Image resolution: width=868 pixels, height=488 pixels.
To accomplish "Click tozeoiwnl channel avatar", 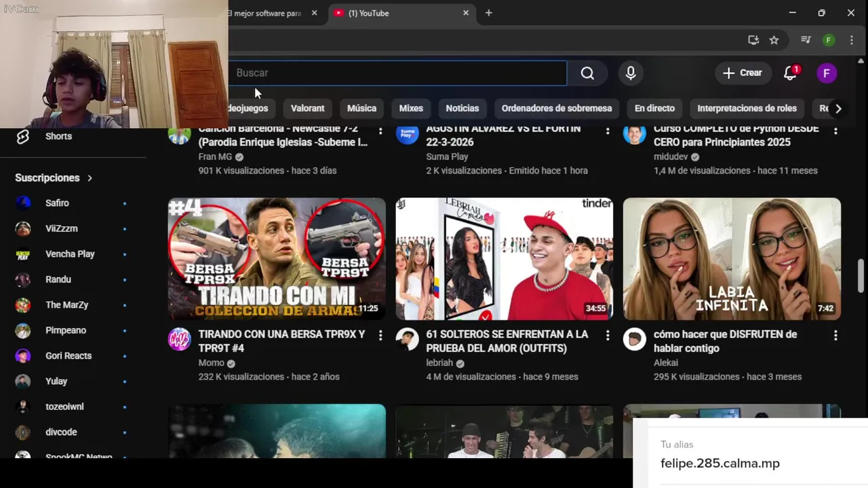I will point(23,407).
